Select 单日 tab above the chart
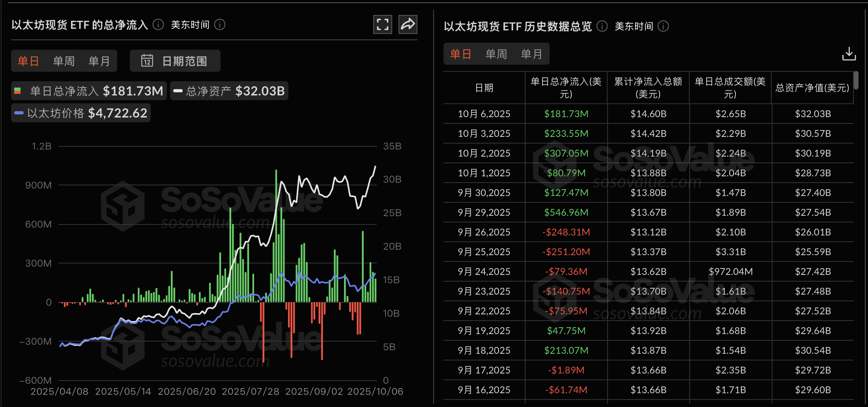This screenshot has width=868, height=407. click(28, 61)
